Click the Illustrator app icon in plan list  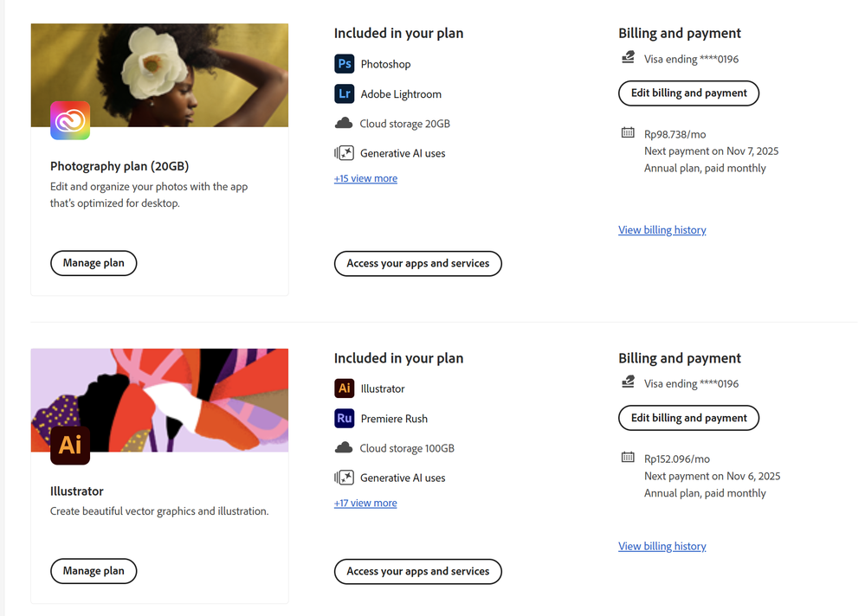[344, 388]
